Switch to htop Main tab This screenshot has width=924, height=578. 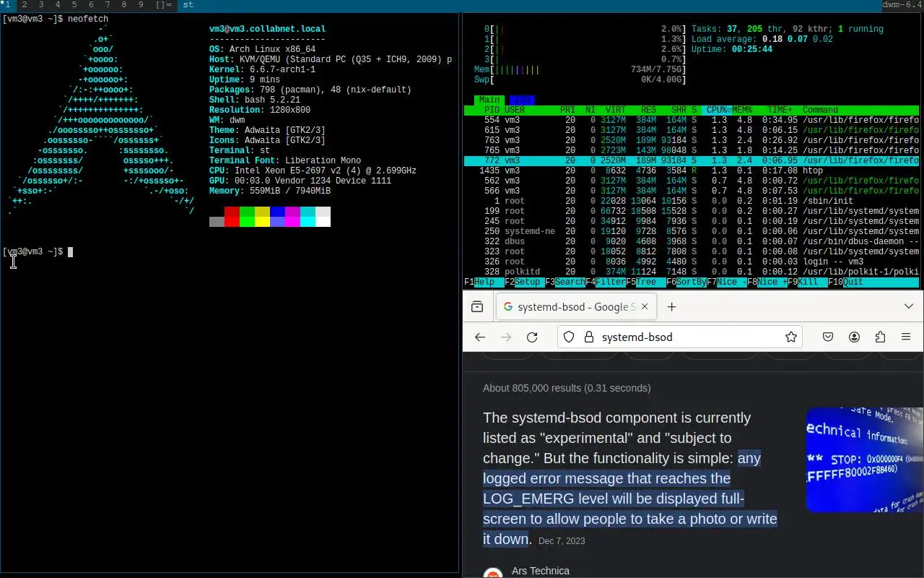click(489, 100)
